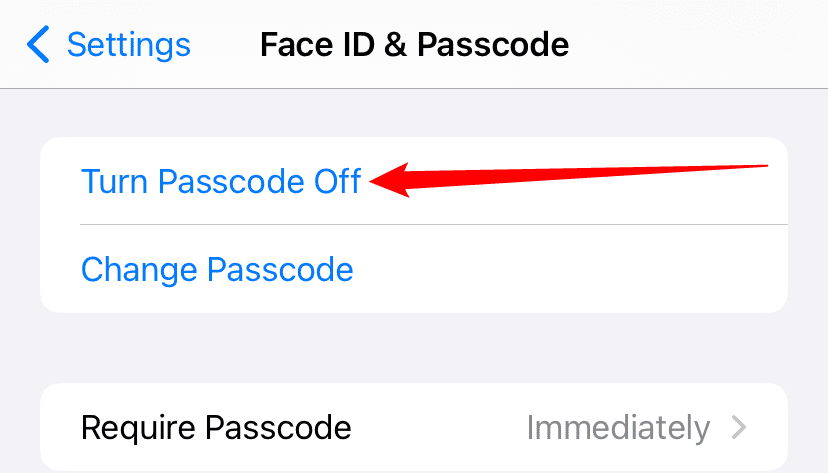
Task: Expand using the gray chevron beside Immediately
Action: (x=739, y=428)
